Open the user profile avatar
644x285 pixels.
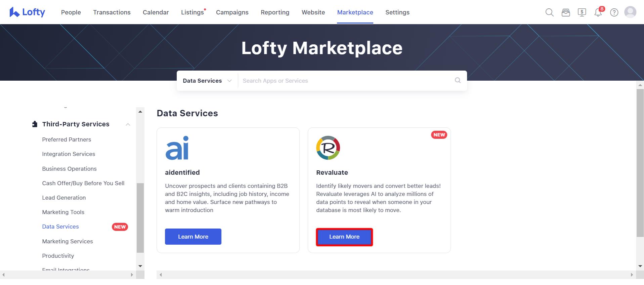point(630,12)
